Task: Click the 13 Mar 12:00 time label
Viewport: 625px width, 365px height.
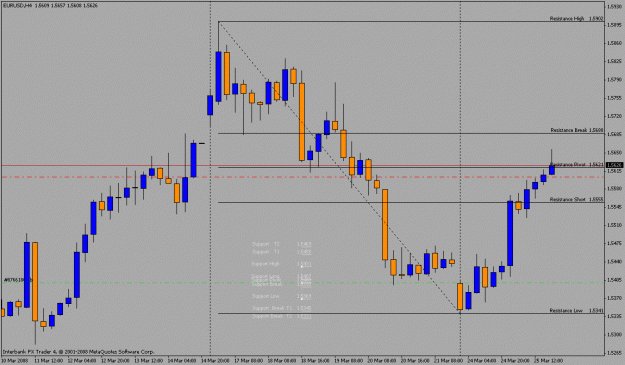Action: (148, 361)
